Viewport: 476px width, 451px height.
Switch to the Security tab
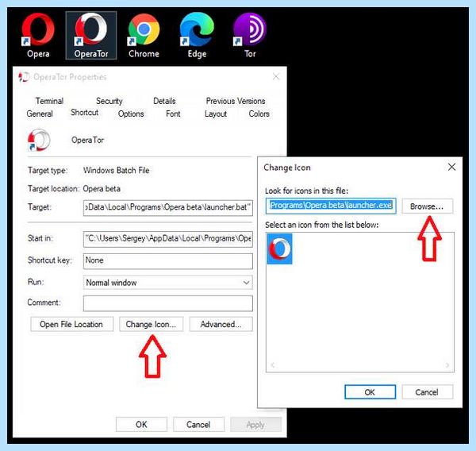point(109,101)
